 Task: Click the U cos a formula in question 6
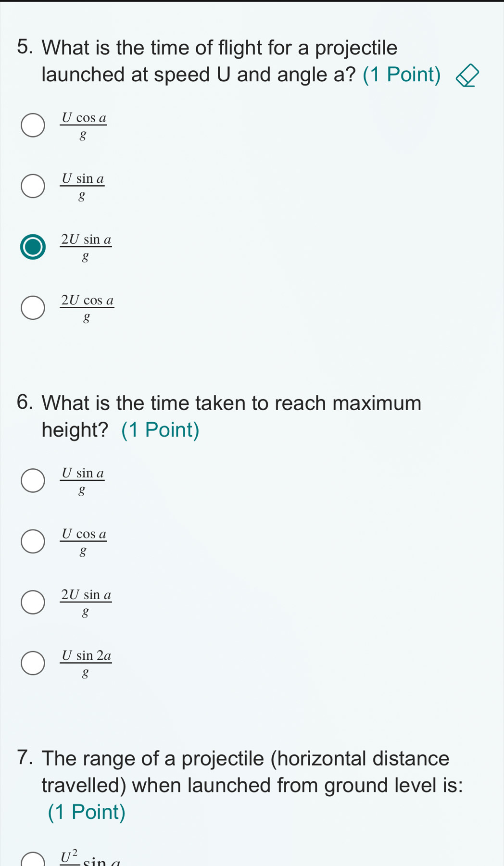pyautogui.click(x=83, y=541)
